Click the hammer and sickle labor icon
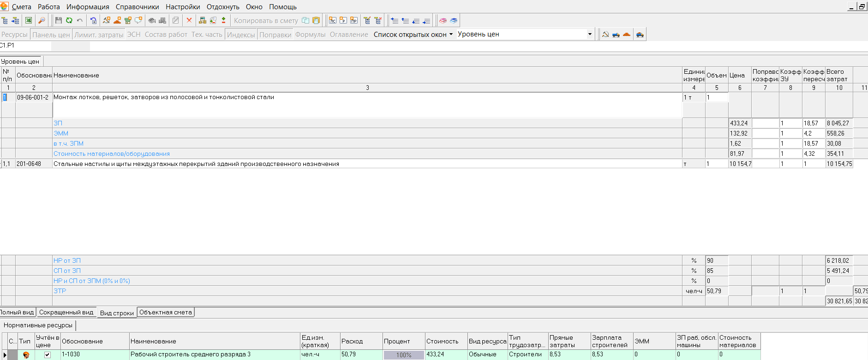The height and width of the screenshot is (360, 868). [605, 34]
